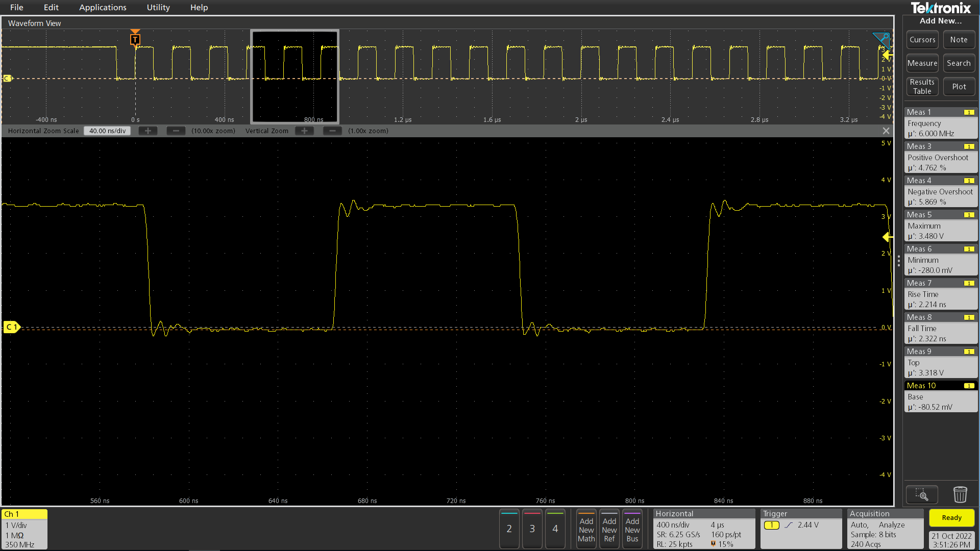Open the Utility menu
This screenshot has width=980, height=551.
coord(158,8)
